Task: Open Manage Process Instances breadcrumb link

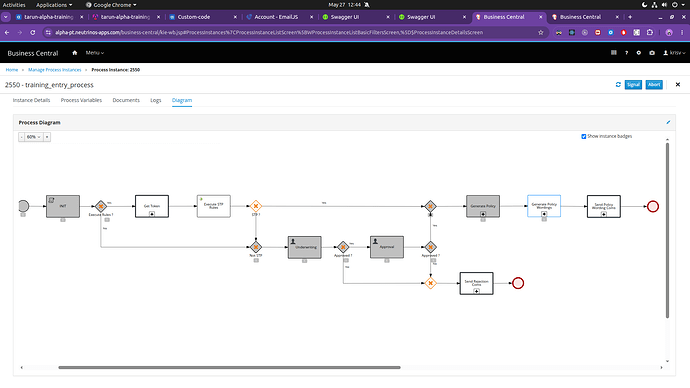Action: click(55, 70)
